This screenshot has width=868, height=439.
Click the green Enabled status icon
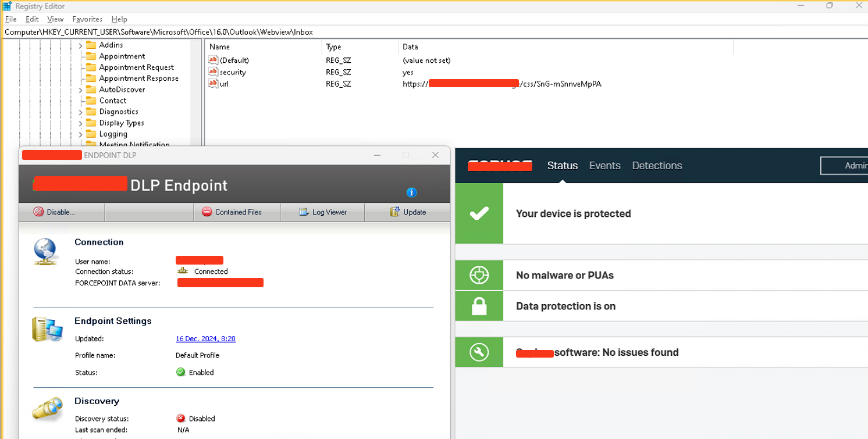[181, 372]
